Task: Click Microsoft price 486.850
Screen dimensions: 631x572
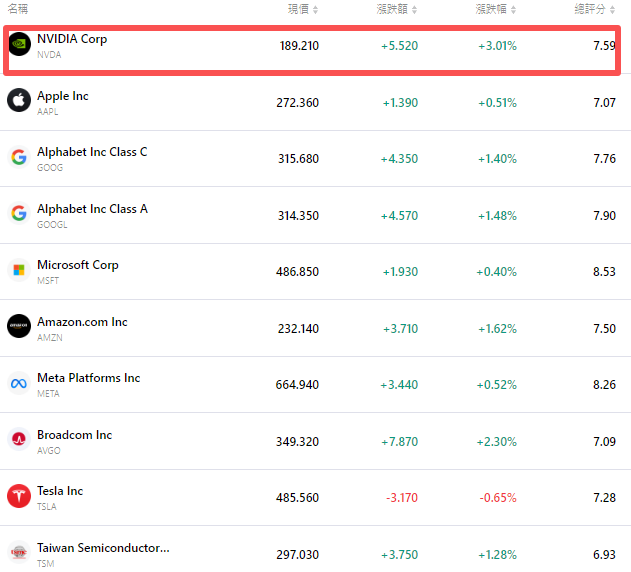Action: 297,272
